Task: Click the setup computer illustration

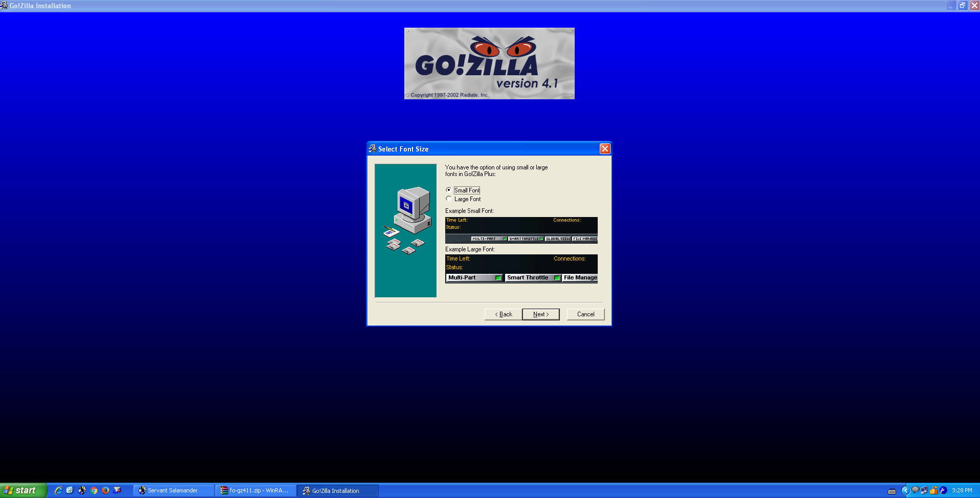Action: point(406,230)
